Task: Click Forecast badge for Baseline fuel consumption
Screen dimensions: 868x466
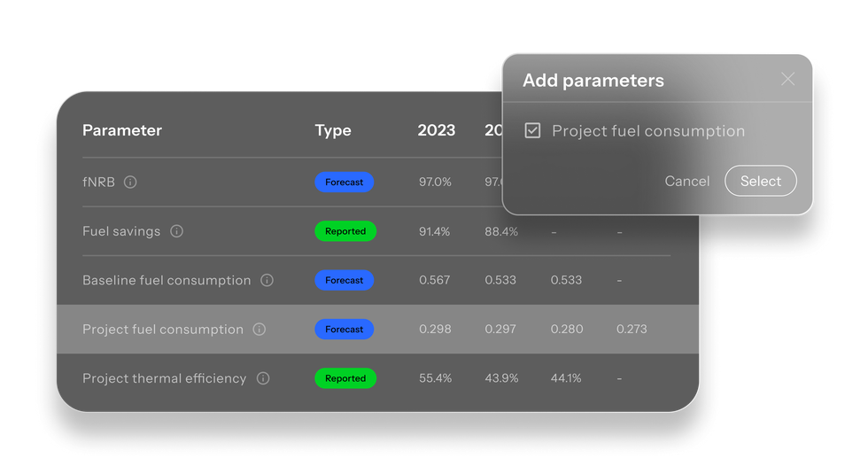Action: click(345, 280)
